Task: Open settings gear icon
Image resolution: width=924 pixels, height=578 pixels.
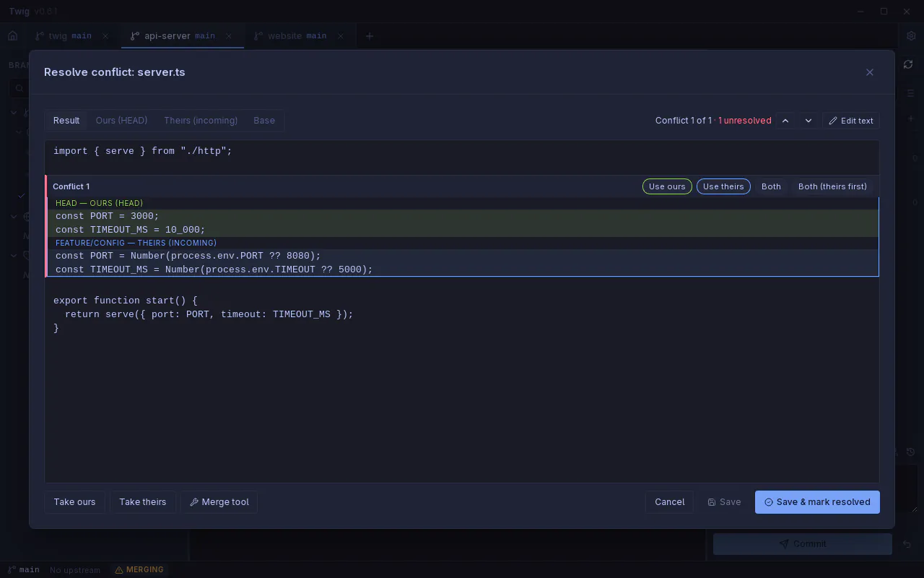Action: 911,36
